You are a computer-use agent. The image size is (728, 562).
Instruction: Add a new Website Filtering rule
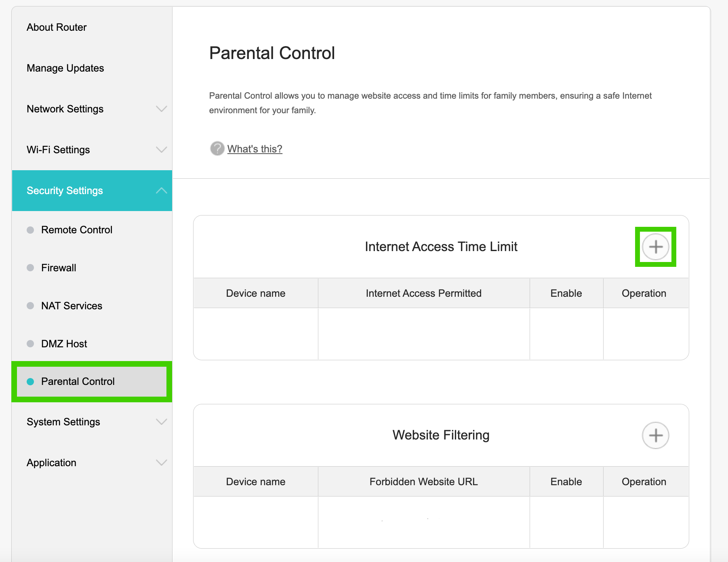pyautogui.click(x=655, y=435)
